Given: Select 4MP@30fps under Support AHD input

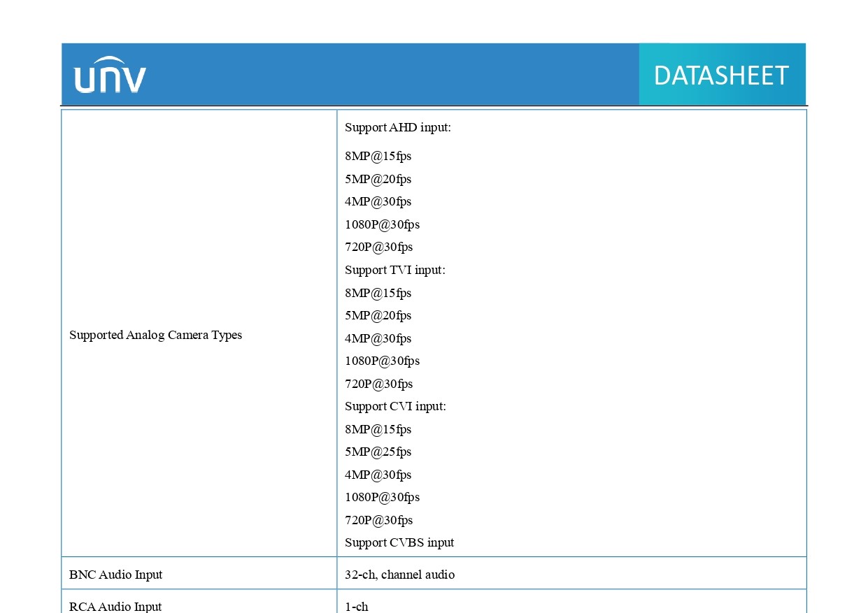Looking at the screenshot, I should (378, 202).
